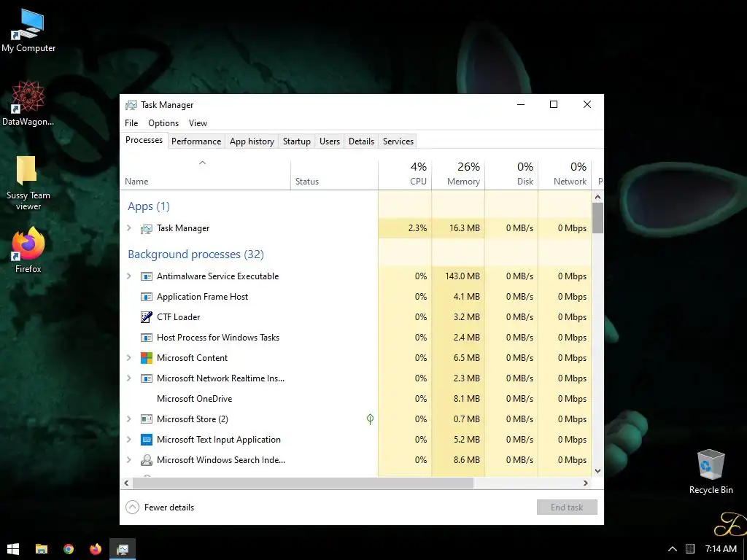Click the 7:14 AM taskbar clock
This screenshot has height=560, width=747.
click(x=721, y=549)
